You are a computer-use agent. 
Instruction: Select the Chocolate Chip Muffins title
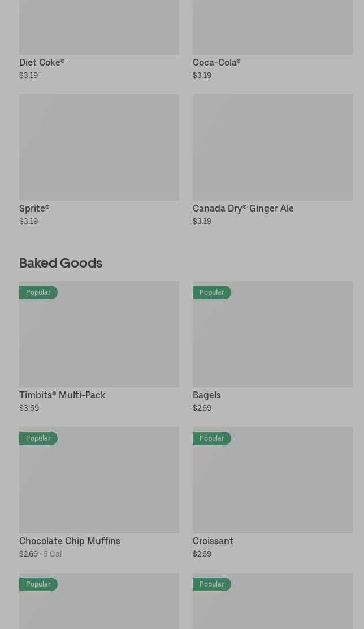tap(70, 541)
